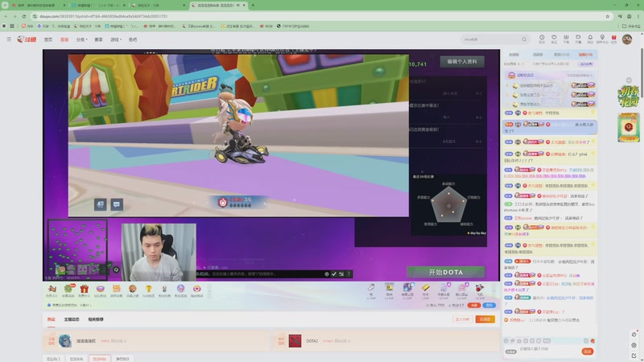Open the creator center icon
The height and width of the screenshot is (362, 644).
(602, 39)
